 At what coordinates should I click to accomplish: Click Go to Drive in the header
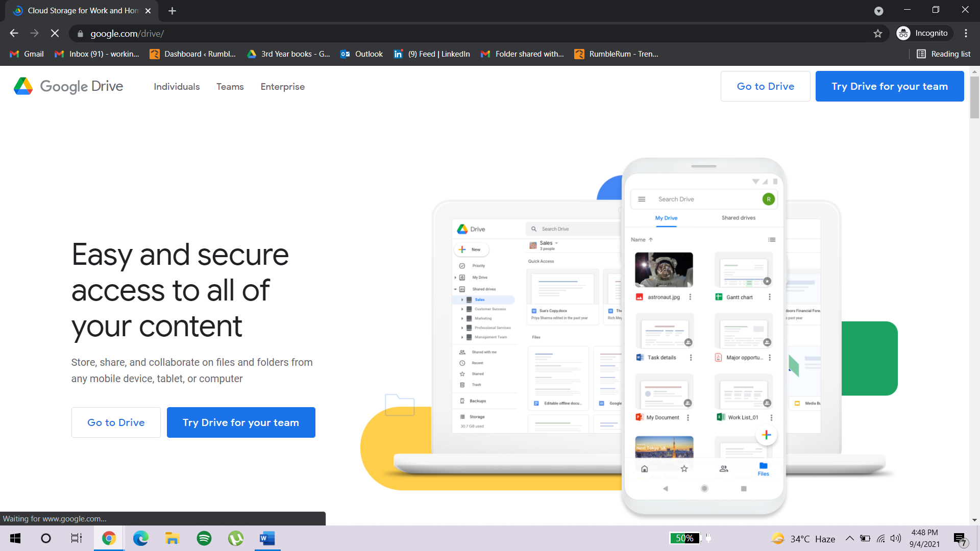pos(765,86)
